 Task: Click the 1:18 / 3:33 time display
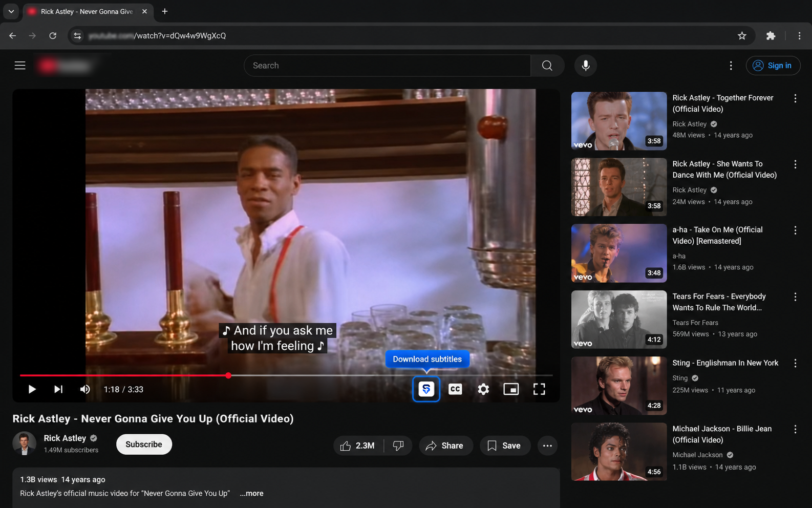pos(123,389)
